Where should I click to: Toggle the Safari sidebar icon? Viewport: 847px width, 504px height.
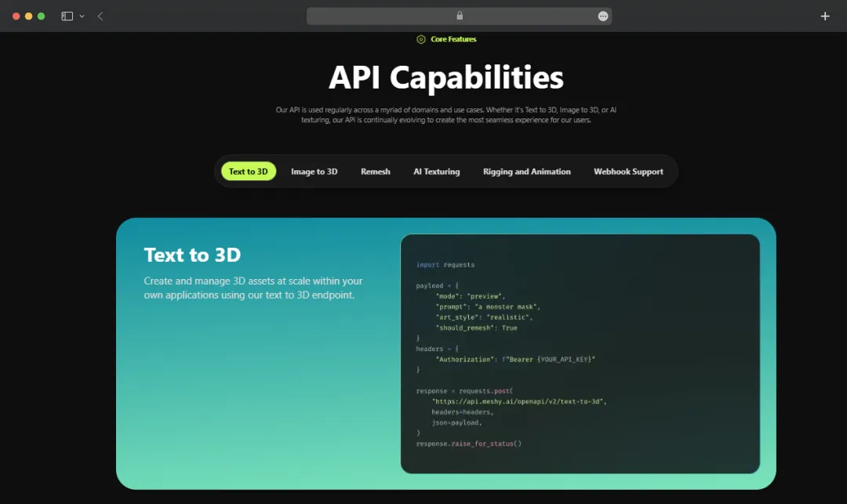67,16
